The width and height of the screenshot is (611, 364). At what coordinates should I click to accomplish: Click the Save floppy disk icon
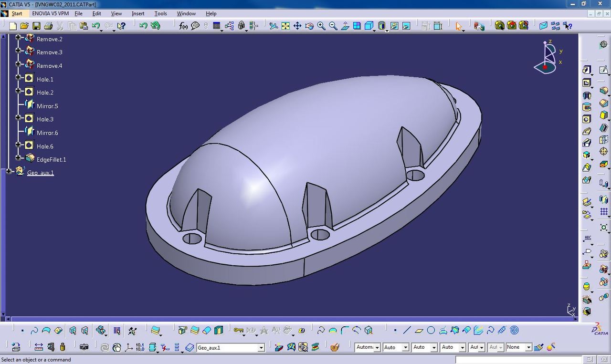click(36, 26)
